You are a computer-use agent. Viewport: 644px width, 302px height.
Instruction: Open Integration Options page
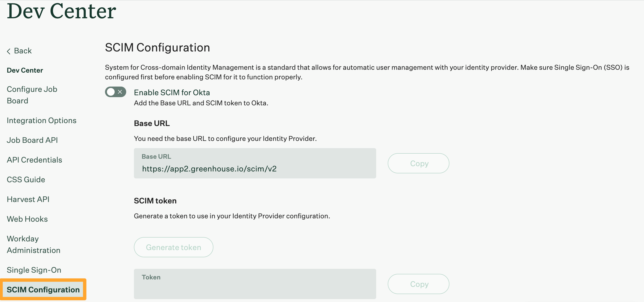coord(41,120)
